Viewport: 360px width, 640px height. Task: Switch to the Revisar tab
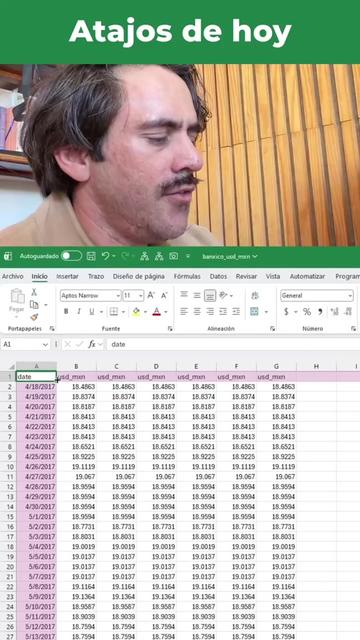247,276
